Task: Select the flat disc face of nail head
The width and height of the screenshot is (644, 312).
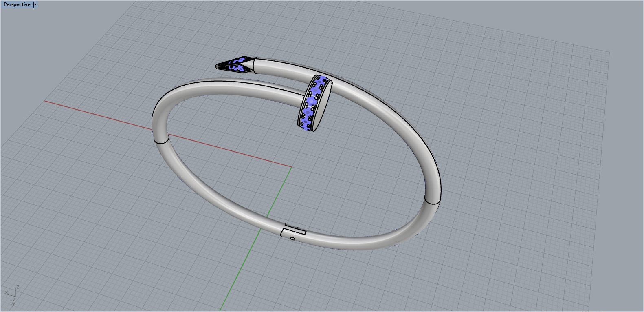Action: point(323,106)
